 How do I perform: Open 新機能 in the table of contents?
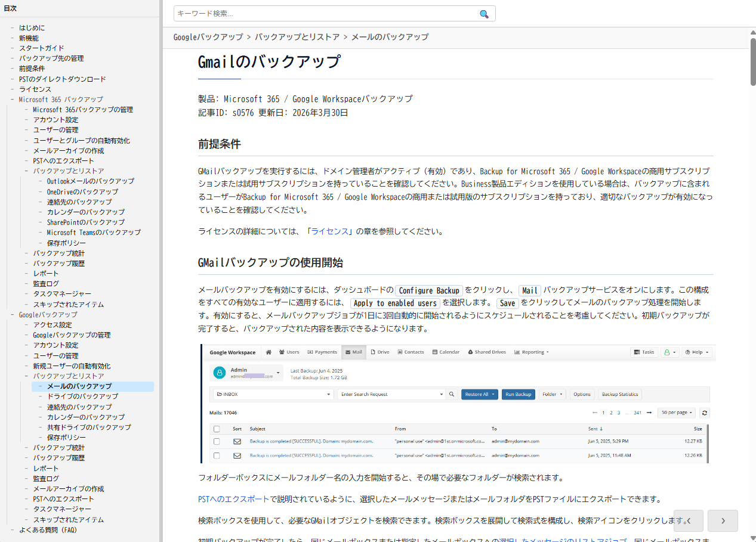tap(29, 38)
